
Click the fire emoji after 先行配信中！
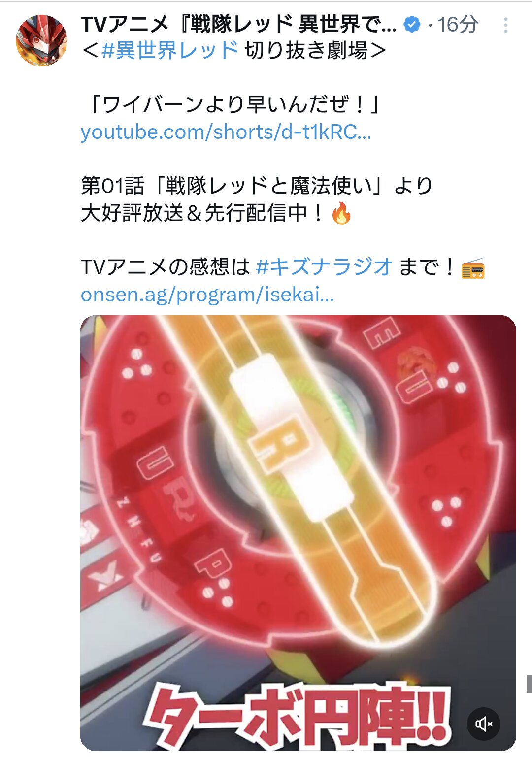(341, 214)
